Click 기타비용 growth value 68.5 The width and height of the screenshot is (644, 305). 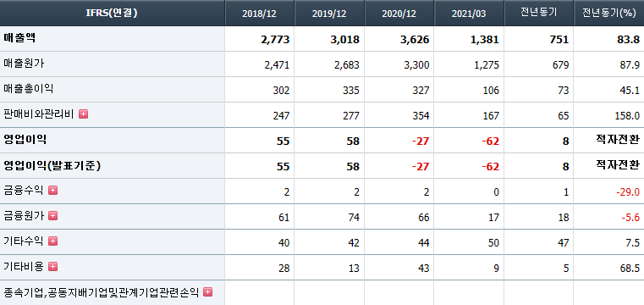pyautogui.click(x=630, y=269)
